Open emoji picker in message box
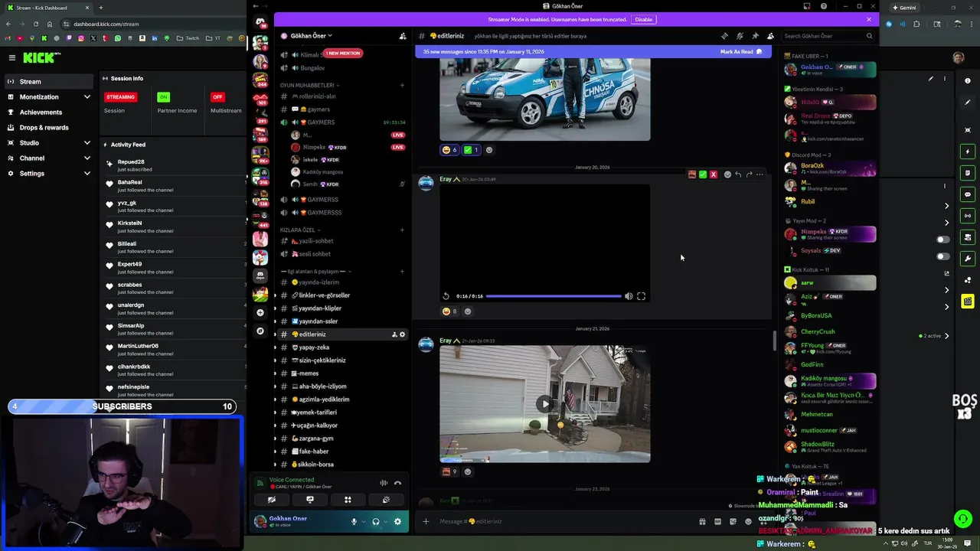Screen dimensions: 980x551 pos(748,522)
